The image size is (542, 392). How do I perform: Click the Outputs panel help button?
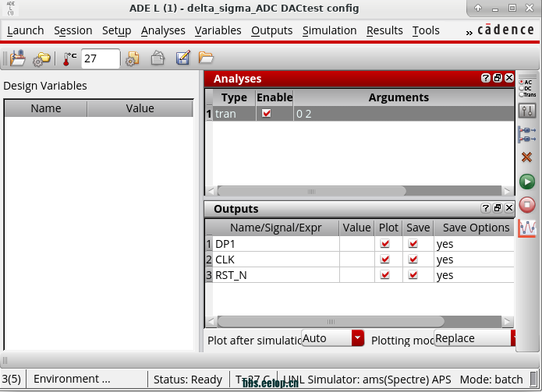click(x=485, y=208)
